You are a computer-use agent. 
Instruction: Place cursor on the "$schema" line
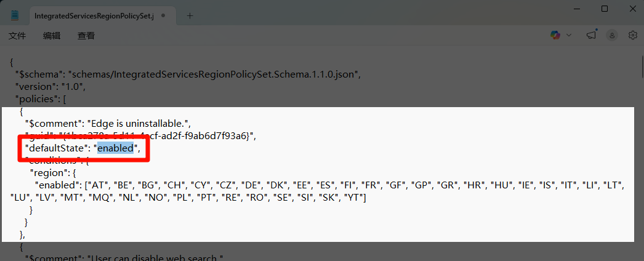pos(188,74)
